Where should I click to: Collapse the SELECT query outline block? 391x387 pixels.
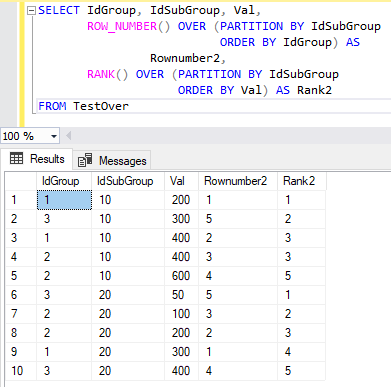(x=31, y=11)
